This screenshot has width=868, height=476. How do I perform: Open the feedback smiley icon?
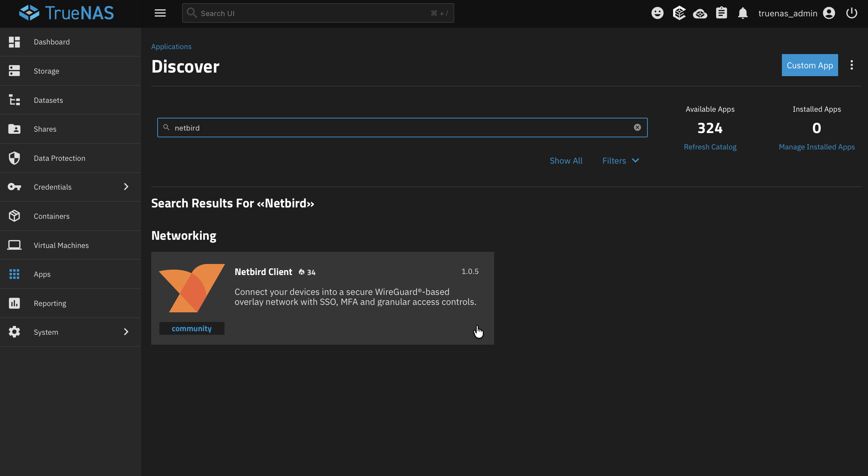point(657,13)
